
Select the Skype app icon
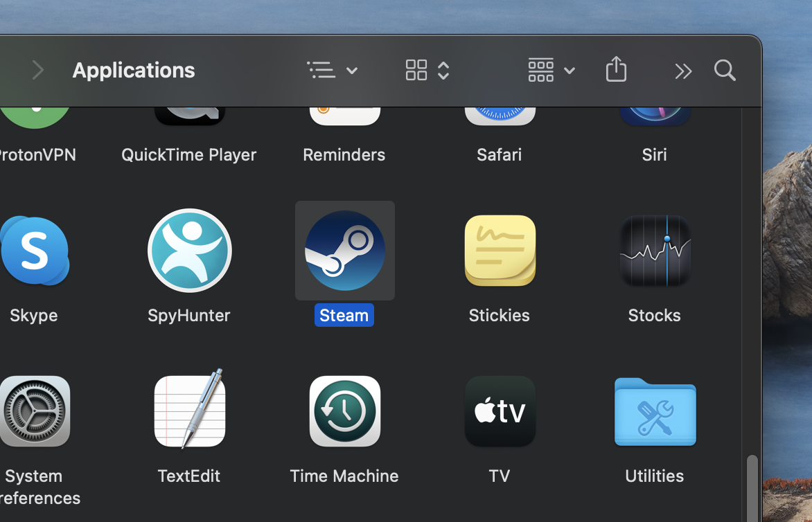[35, 251]
